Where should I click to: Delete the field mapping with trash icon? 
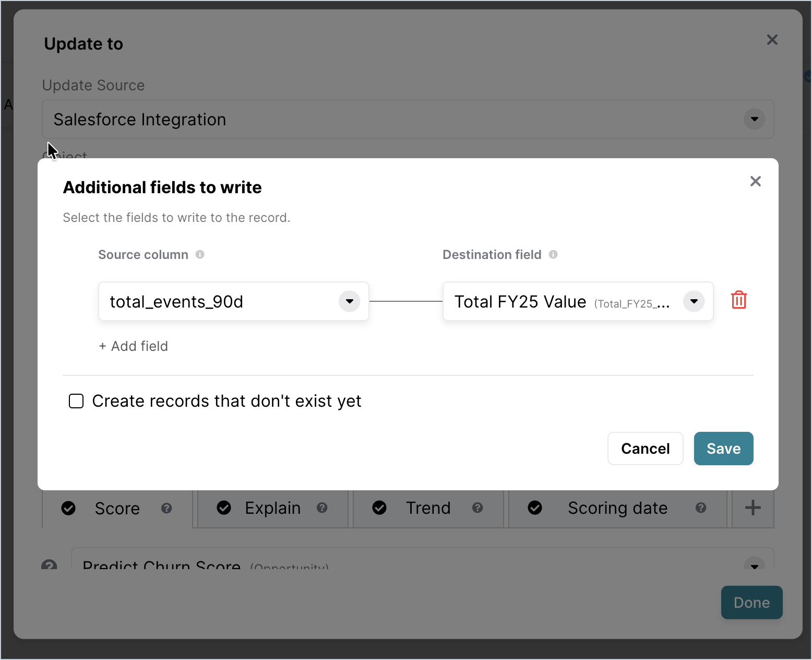click(739, 300)
